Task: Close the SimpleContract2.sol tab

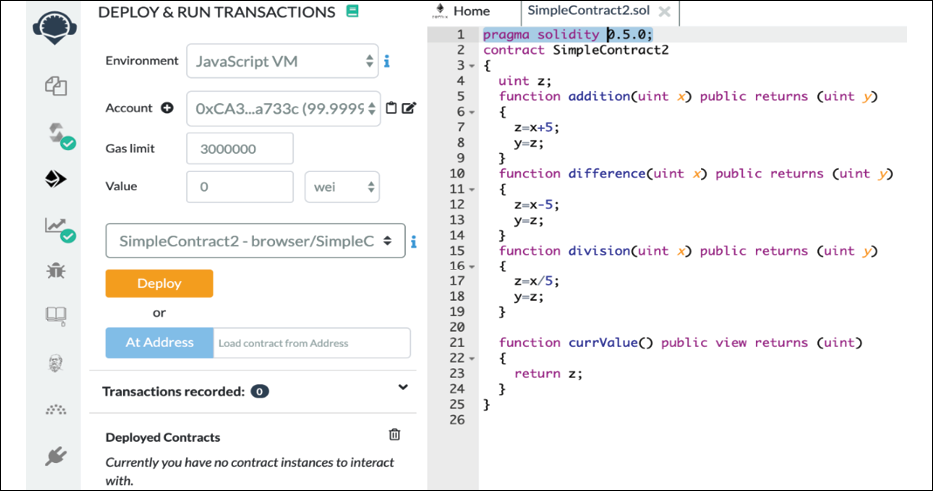Action: pos(665,11)
